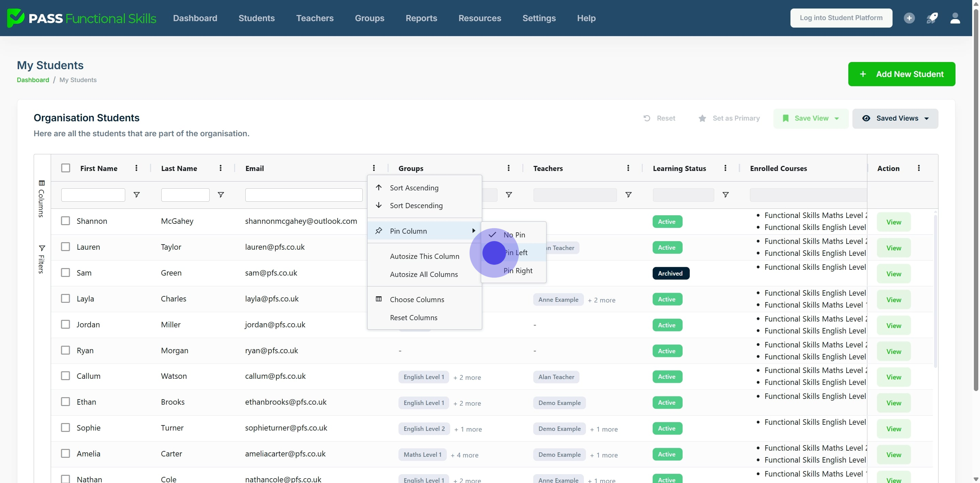Click Add New Student button

(901, 74)
